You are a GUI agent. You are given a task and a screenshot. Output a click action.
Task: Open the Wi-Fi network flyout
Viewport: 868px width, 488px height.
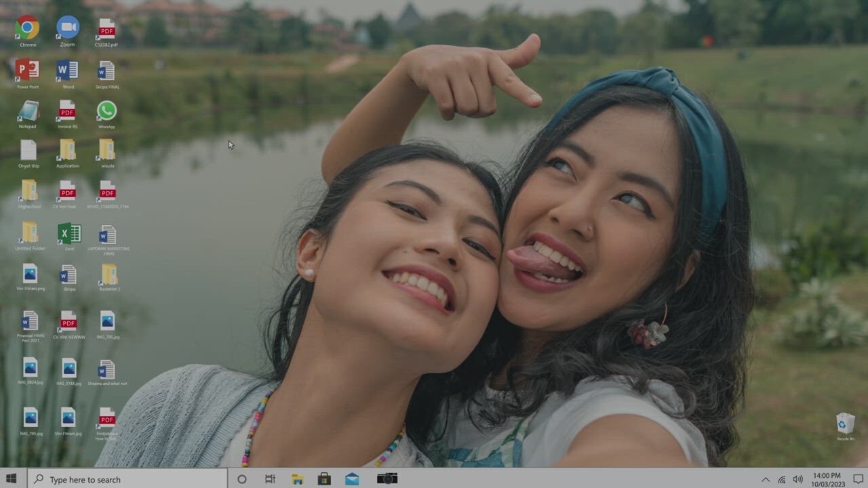click(782, 480)
